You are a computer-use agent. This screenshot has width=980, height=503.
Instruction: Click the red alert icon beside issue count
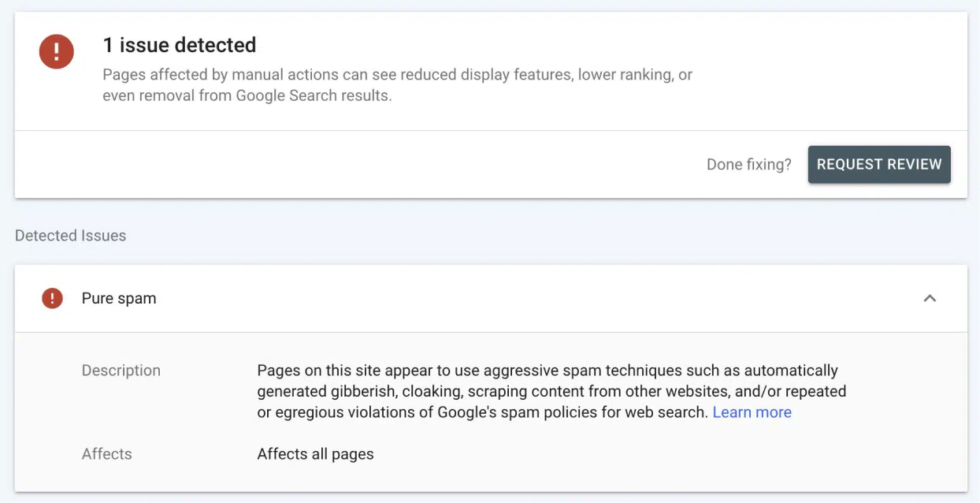[x=57, y=52]
